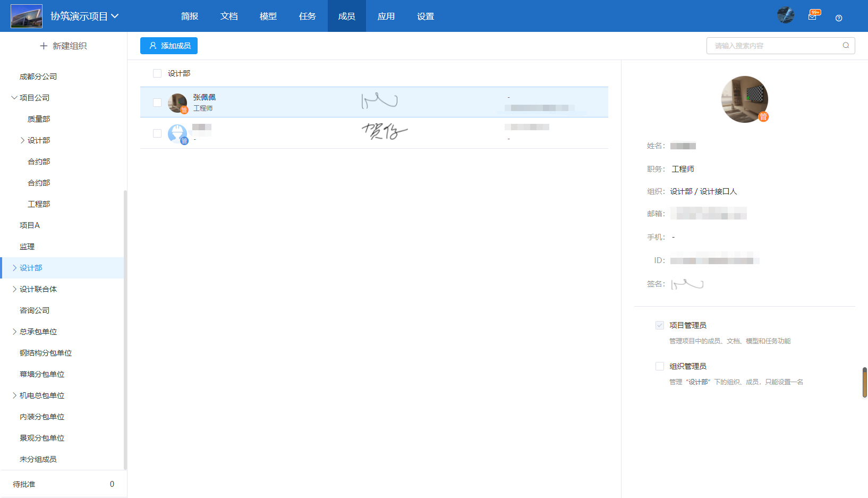Open the messages envelope with 99+ badge
868x498 pixels.
813,16
